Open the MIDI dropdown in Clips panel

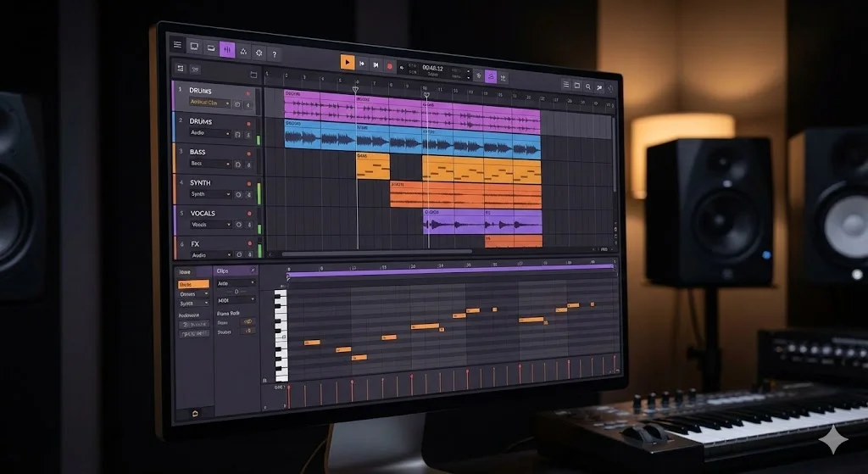coord(235,299)
